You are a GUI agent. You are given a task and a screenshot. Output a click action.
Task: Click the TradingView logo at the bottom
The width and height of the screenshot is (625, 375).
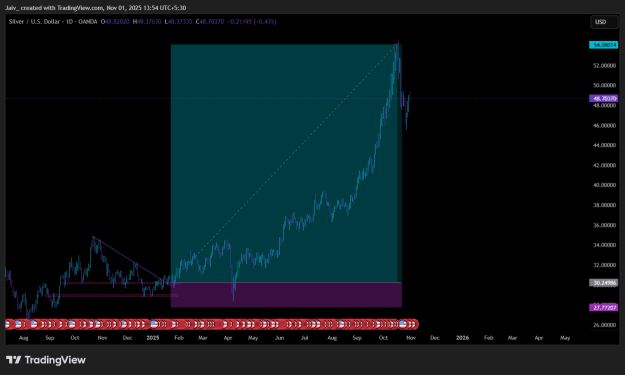pos(46,360)
